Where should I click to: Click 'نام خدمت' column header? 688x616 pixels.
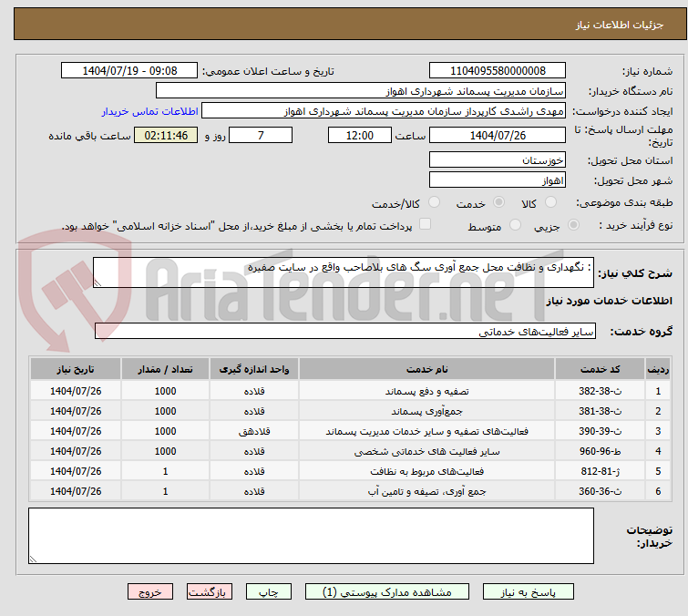point(427,369)
